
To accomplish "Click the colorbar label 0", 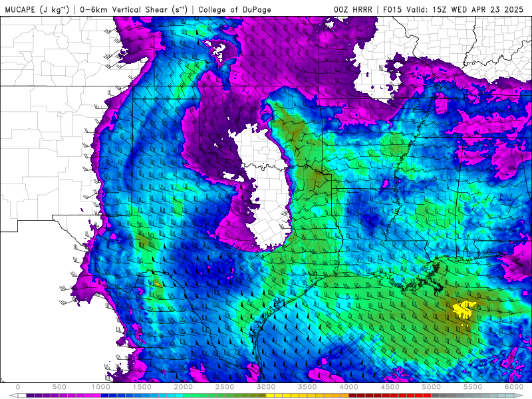I will coord(18,387).
